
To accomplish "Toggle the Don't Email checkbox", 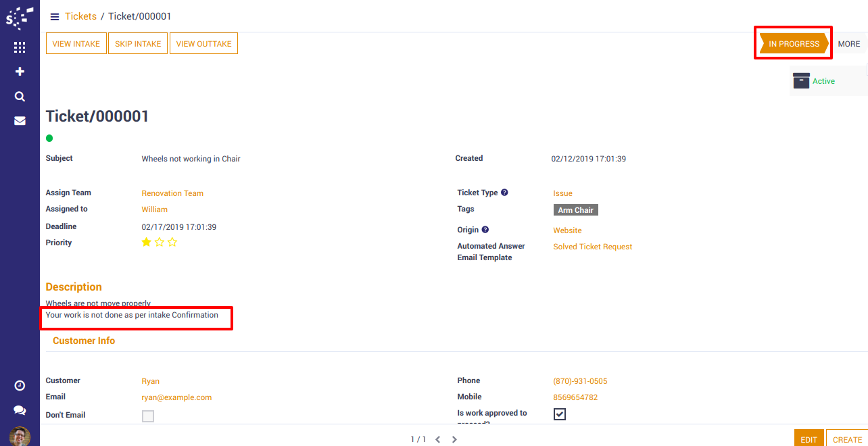I will pyautogui.click(x=148, y=416).
